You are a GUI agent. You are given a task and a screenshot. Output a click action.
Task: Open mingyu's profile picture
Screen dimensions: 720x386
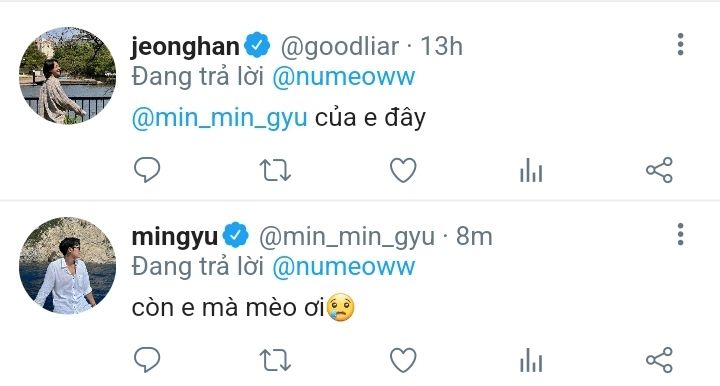[67, 265]
